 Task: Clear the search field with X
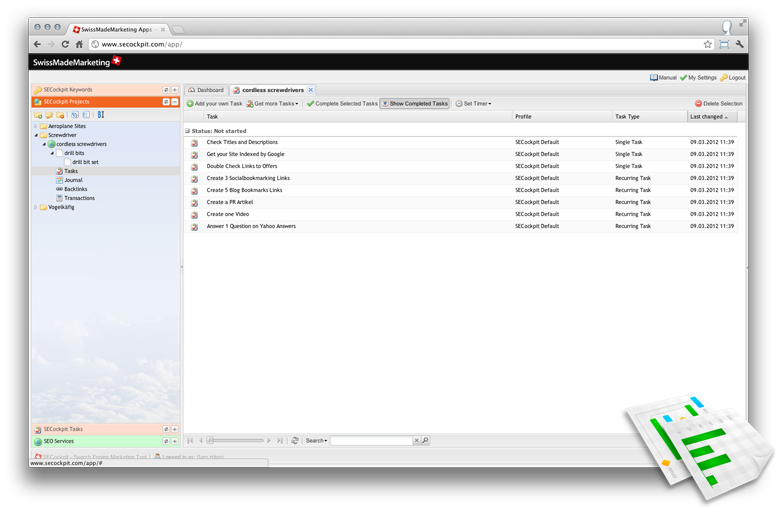pyautogui.click(x=417, y=440)
